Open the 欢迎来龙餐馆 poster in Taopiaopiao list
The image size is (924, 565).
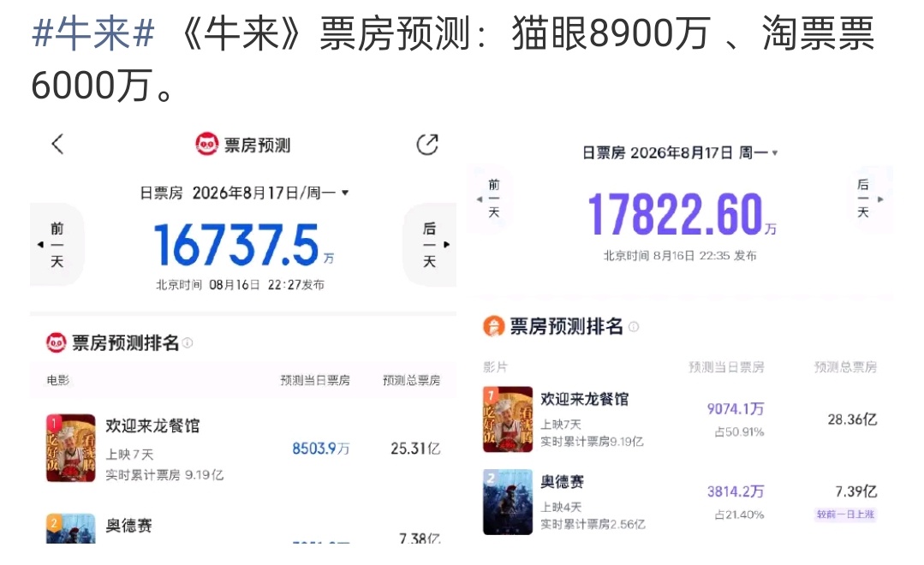[508, 419]
